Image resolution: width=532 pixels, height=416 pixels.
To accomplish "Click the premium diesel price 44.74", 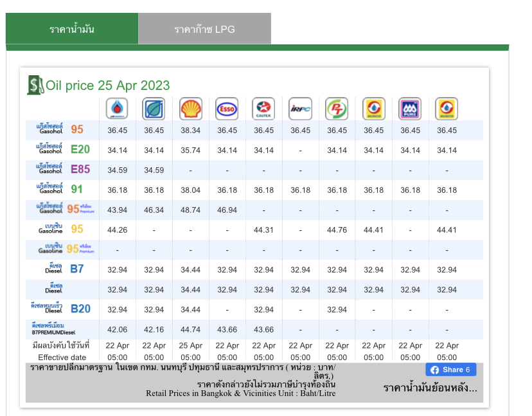I will click(x=190, y=330).
